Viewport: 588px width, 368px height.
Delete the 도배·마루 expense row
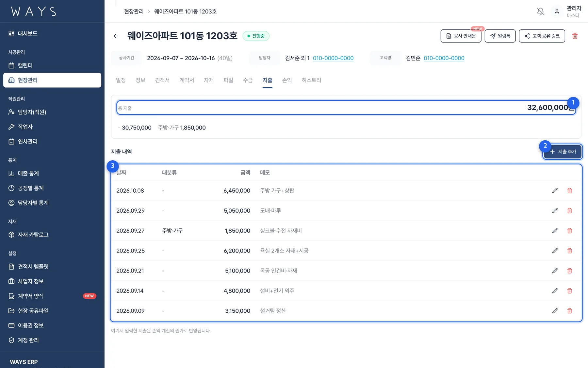click(569, 211)
